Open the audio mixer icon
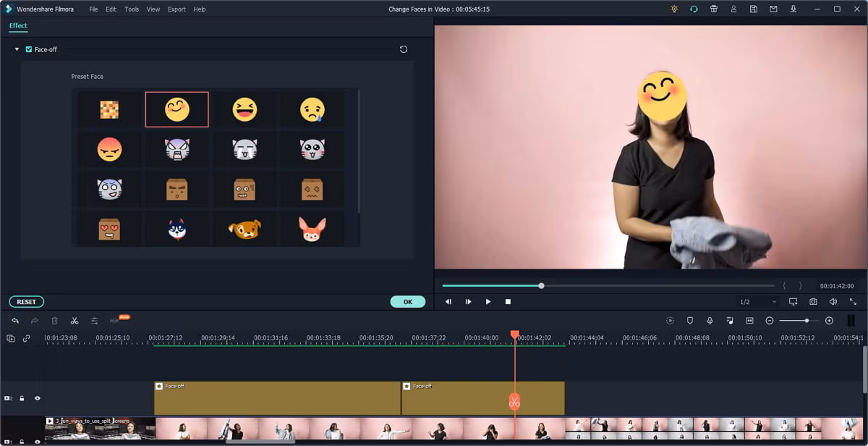 point(730,321)
